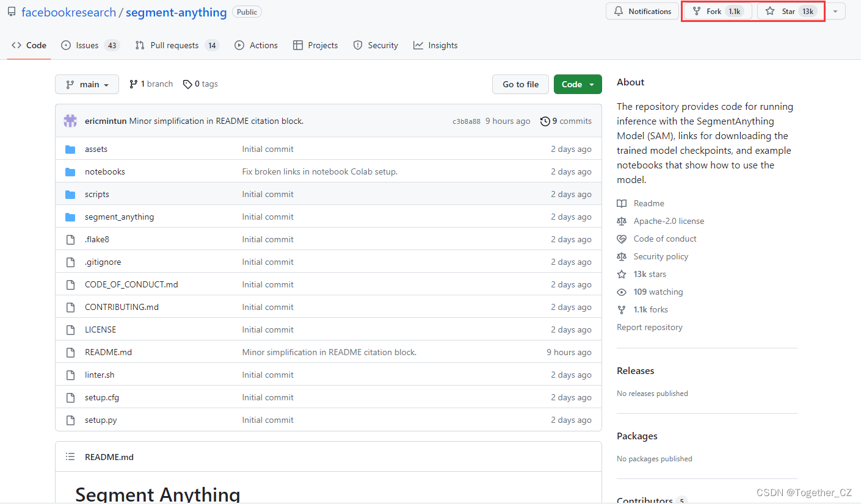Click the list outline icon beside README.md header
This screenshot has width=861, height=504.
pyautogui.click(x=70, y=457)
